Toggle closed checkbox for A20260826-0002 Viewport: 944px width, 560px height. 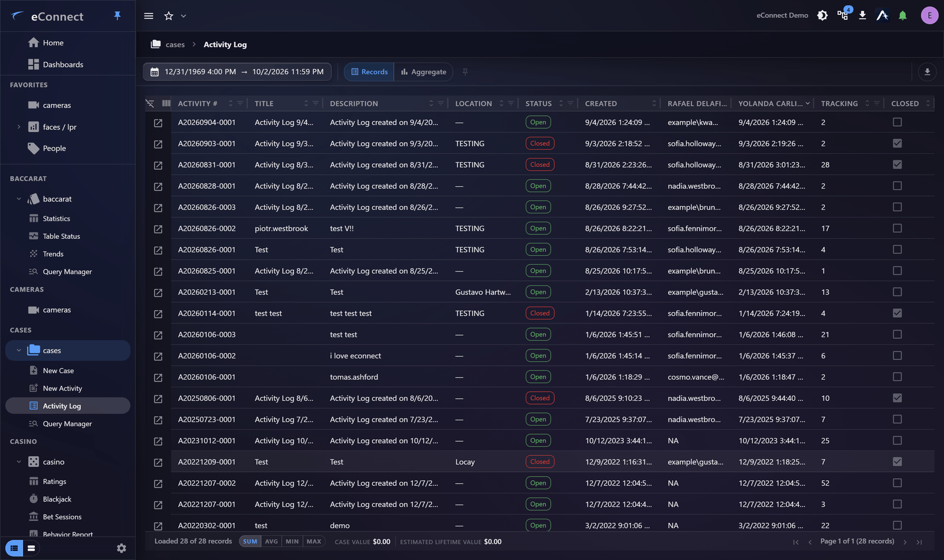click(x=897, y=228)
